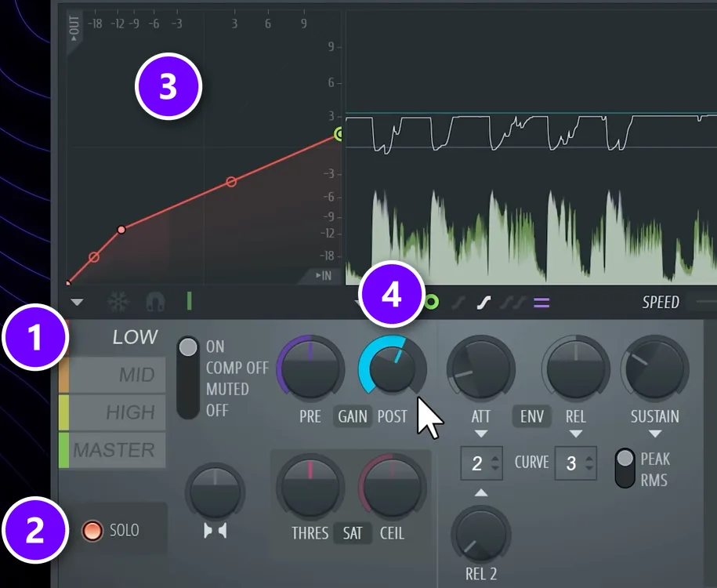This screenshot has height=588, width=717.
Task: Click the IN axis label corner
Action: pyautogui.click(x=324, y=275)
